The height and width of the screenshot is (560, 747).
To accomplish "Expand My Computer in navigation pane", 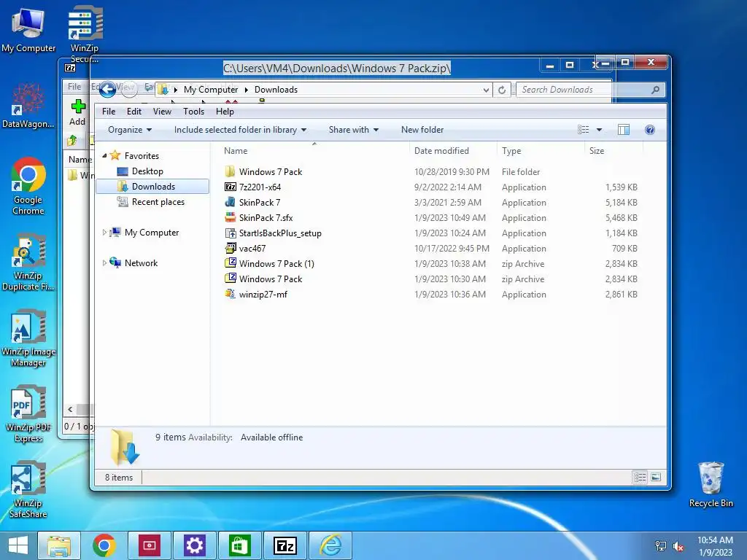I will click(104, 233).
